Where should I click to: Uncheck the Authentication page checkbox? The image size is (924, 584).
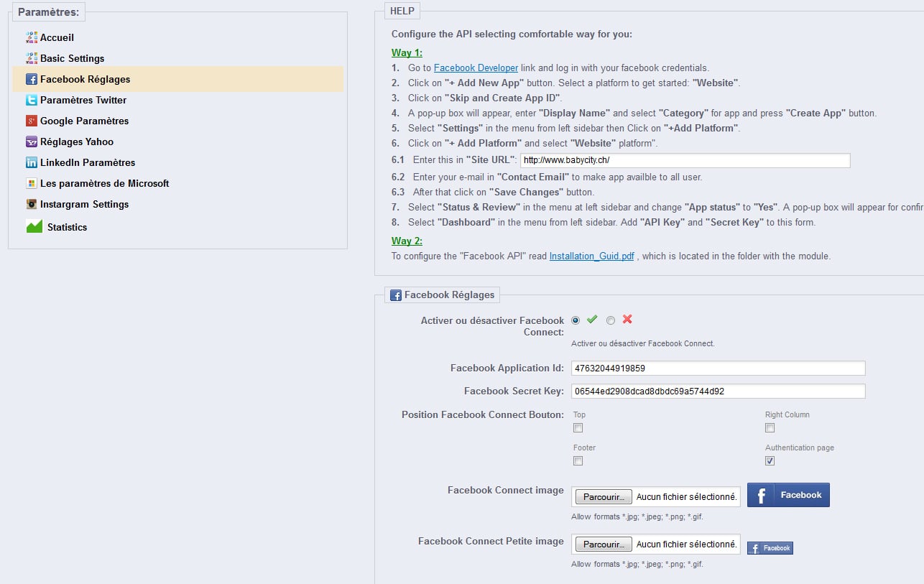coord(770,461)
